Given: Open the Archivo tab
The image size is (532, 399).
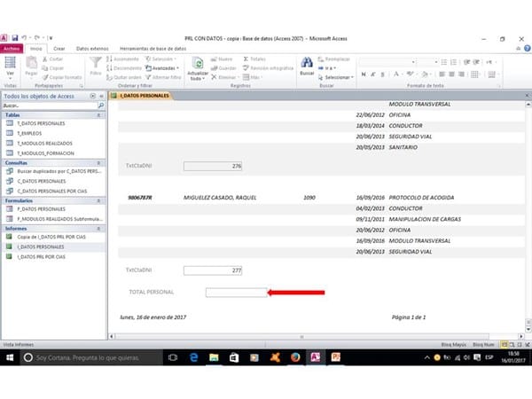Looking at the screenshot, I should pos(12,48).
